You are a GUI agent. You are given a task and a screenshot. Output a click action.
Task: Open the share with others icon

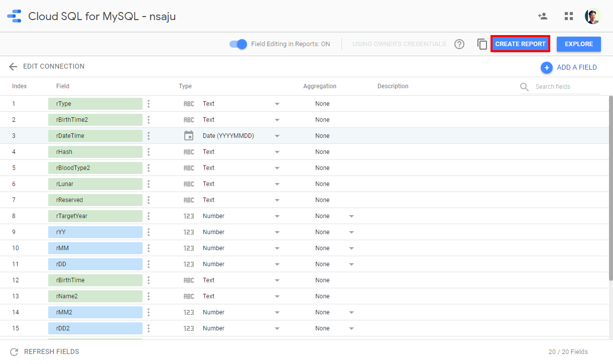pyautogui.click(x=542, y=16)
